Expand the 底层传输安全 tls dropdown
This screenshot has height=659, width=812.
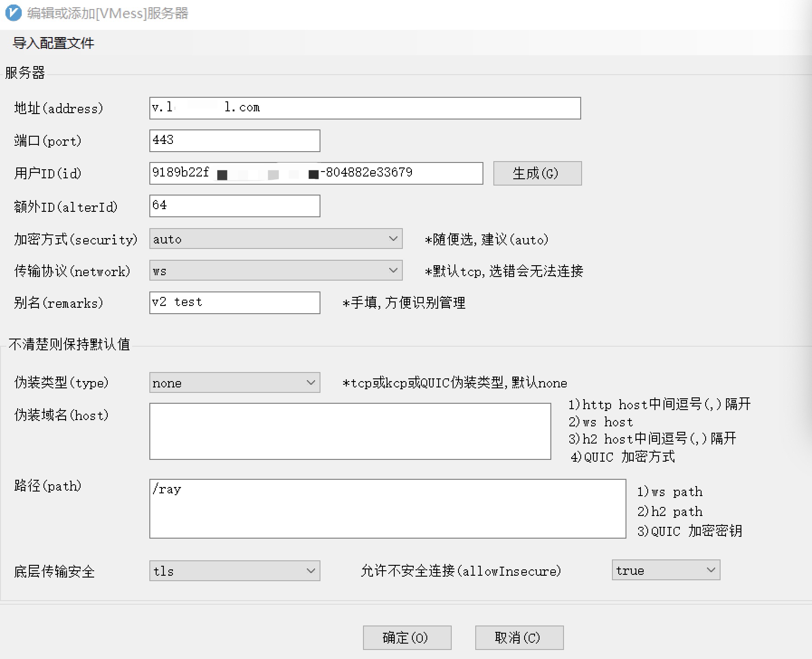[x=234, y=571]
